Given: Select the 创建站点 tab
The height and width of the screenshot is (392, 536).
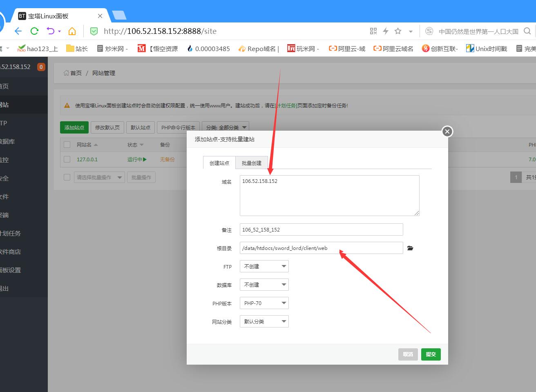Looking at the screenshot, I should [x=219, y=163].
